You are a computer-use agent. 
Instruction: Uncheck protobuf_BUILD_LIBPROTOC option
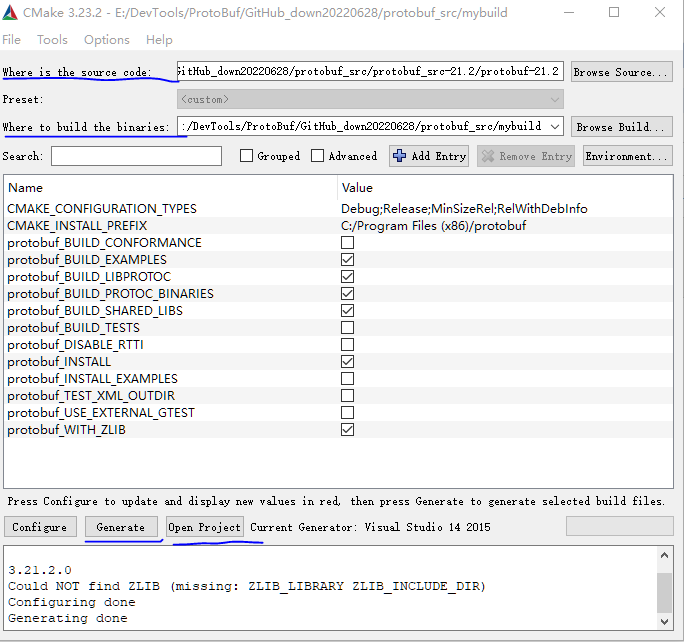coord(347,277)
